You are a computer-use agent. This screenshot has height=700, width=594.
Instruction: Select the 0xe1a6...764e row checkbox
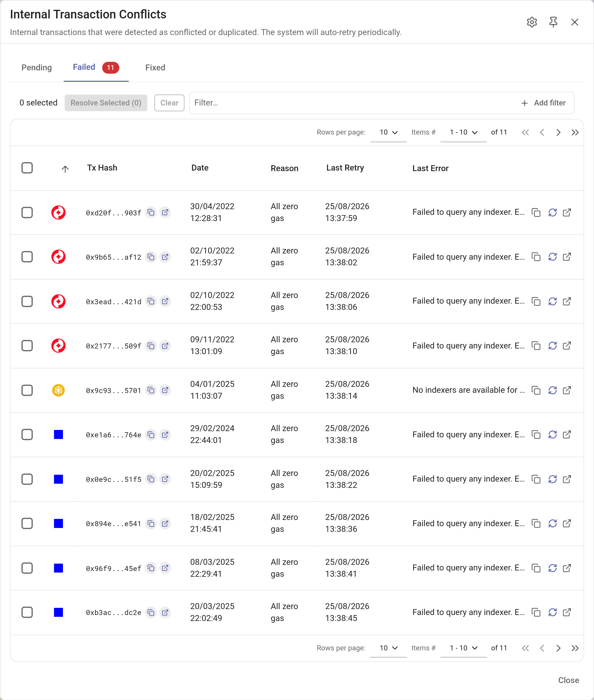pyautogui.click(x=27, y=435)
